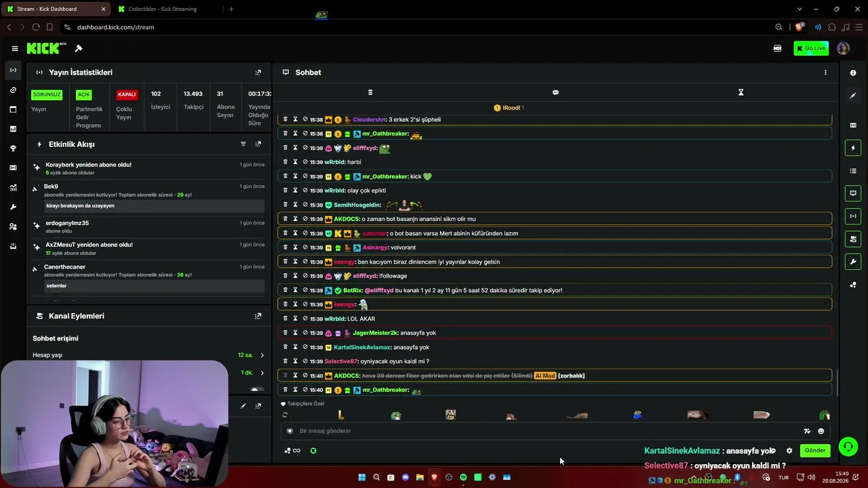The width and height of the screenshot is (868, 488).
Task: Click the address bar URL
Action: coord(115,27)
